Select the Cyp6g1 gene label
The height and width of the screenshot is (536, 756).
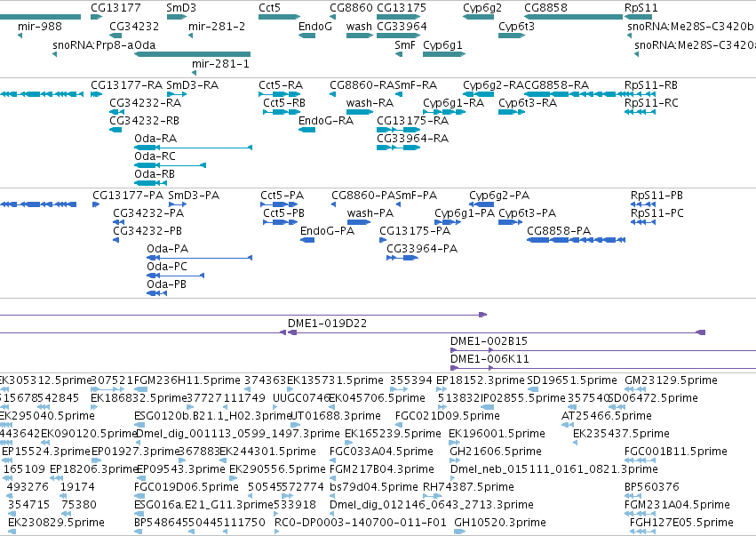coord(442,44)
